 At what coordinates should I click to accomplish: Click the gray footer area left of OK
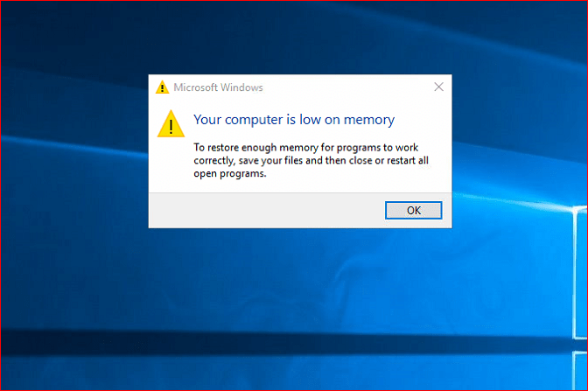click(266, 210)
